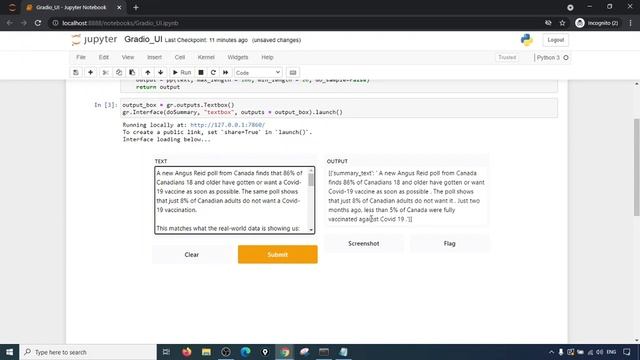The height and width of the screenshot is (360, 640).
Task: Open the command palette keyboard icon
Action: 293,73
